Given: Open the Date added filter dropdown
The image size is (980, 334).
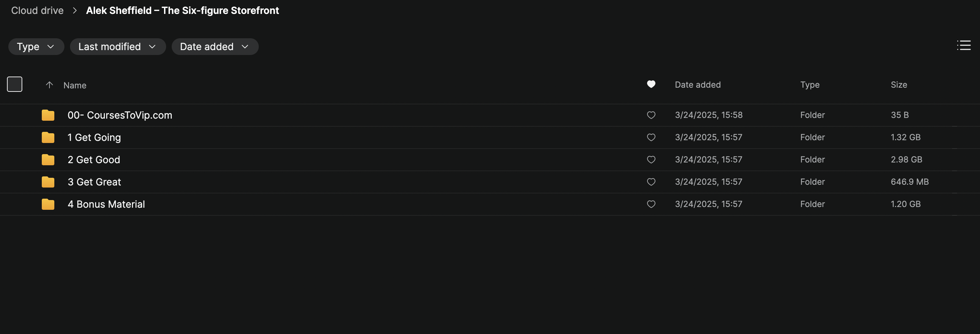Looking at the screenshot, I should [215, 46].
